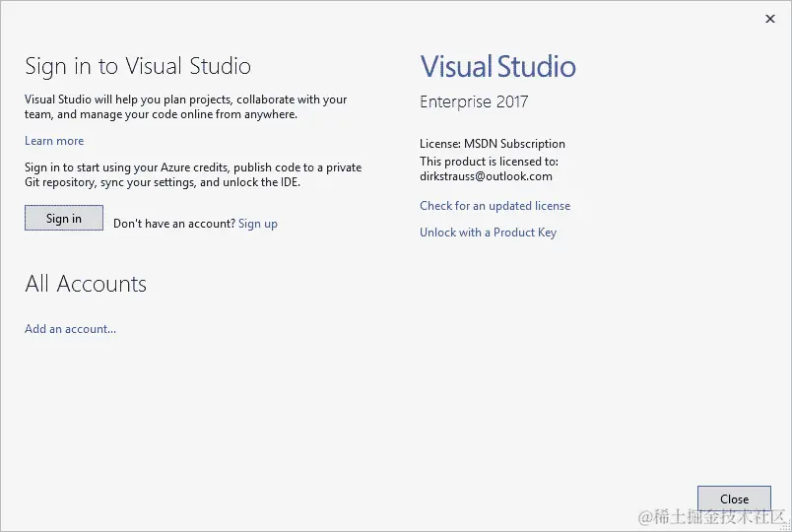Click the Close button
This screenshot has width=792, height=532.
click(734, 499)
